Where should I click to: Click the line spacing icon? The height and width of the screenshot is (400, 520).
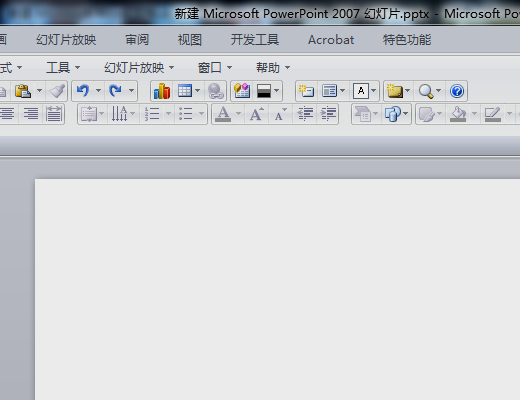click(x=89, y=114)
